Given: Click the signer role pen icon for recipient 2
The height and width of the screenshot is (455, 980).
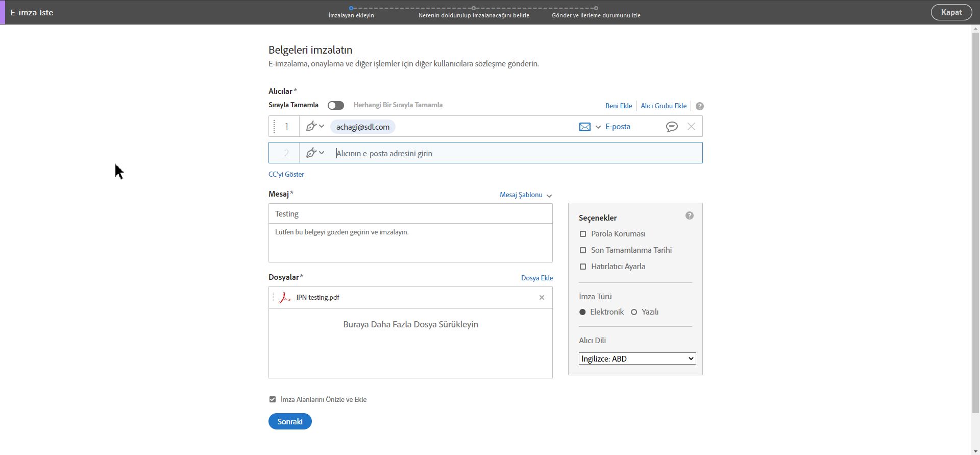Looking at the screenshot, I should click(311, 153).
